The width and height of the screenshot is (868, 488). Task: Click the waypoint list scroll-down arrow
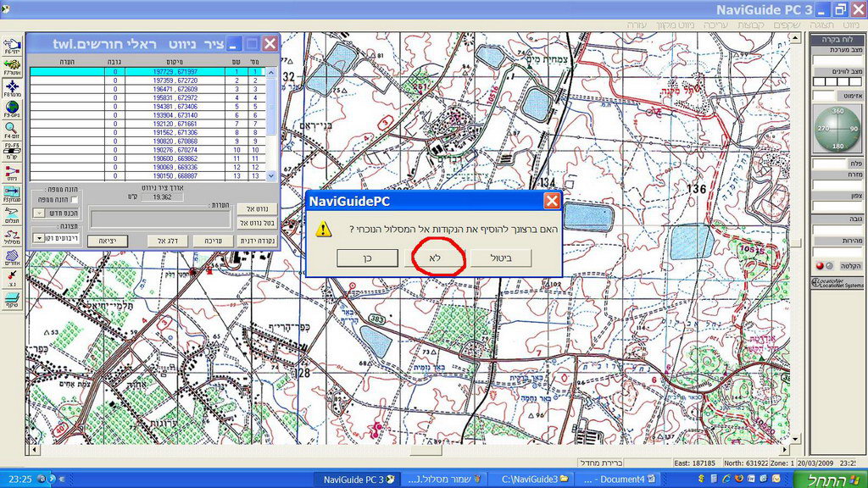pyautogui.click(x=271, y=175)
